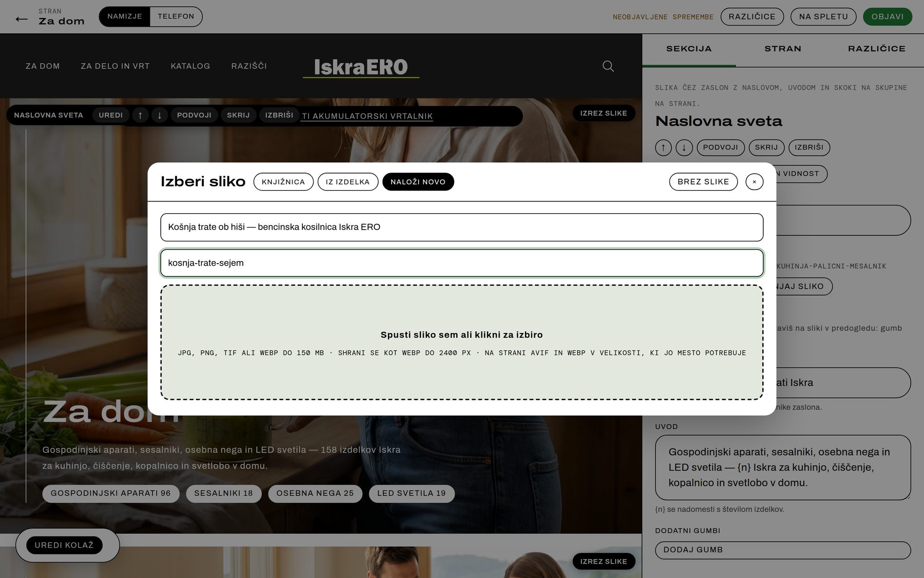Viewport: 924px width, 578px height.
Task: Click Podvoji in the preview toolbar
Action: point(194,115)
